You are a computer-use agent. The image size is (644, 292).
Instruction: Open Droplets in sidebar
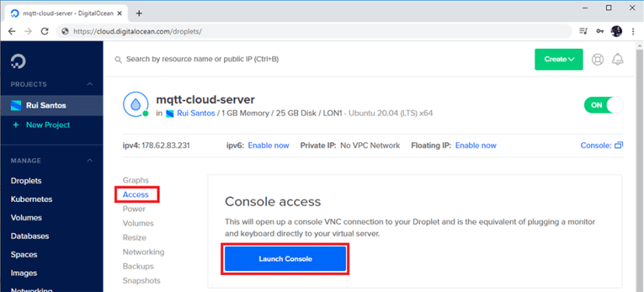click(x=26, y=181)
